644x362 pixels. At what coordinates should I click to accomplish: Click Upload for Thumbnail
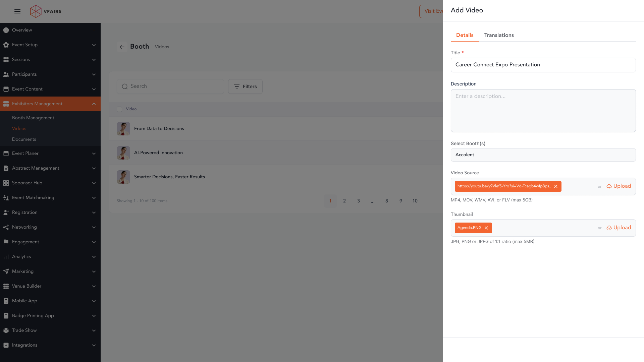(x=619, y=228)
